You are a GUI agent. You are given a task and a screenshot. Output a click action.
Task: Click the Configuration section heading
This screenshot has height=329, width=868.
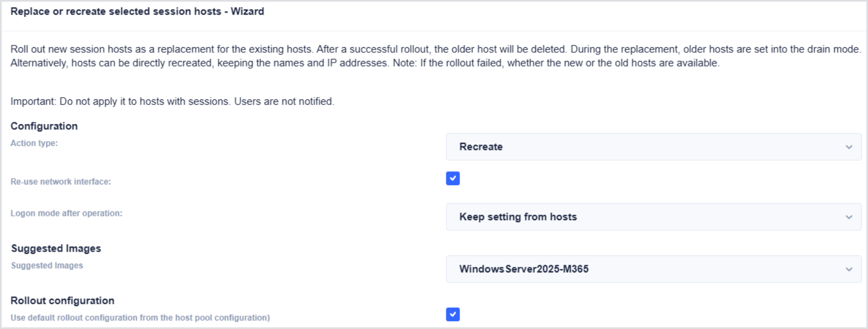[x=44, y=126]
